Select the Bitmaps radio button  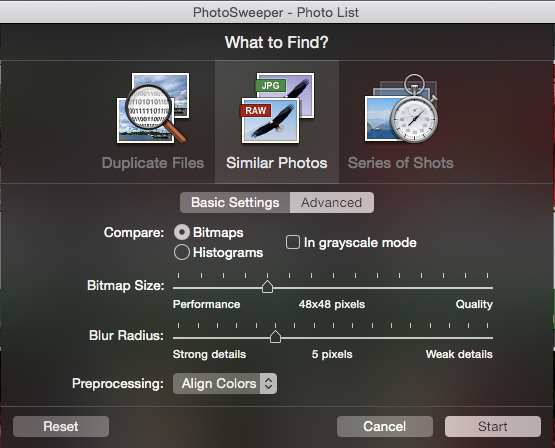[182, 232]
